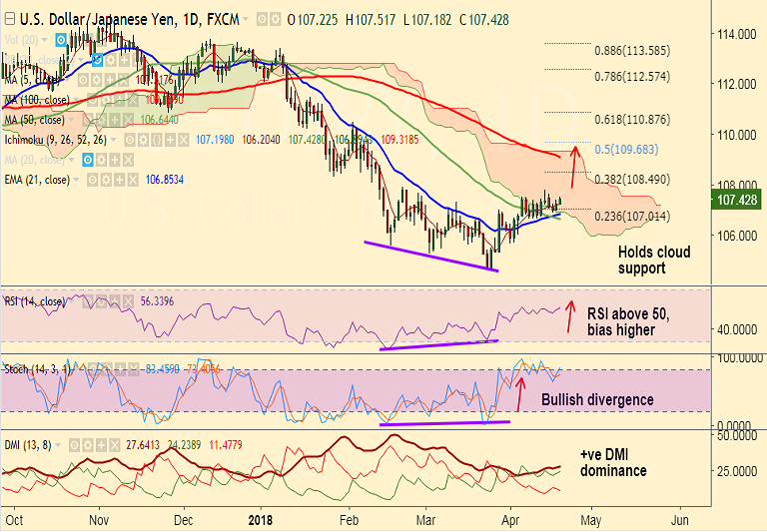Remove the Stoch (14, 3, 1) indicator
The width and height of the screenshot is (767, 532).
pyautogui.click(x=133, y=369)
